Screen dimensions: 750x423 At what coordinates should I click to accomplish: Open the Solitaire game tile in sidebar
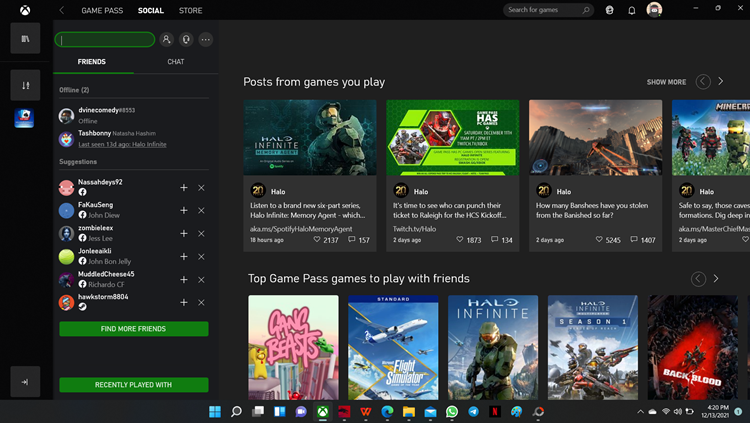click(x=24, y=118)
